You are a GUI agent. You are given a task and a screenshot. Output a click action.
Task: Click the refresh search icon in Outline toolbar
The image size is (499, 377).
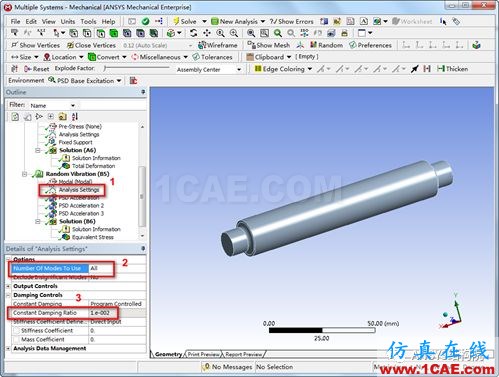15,116
